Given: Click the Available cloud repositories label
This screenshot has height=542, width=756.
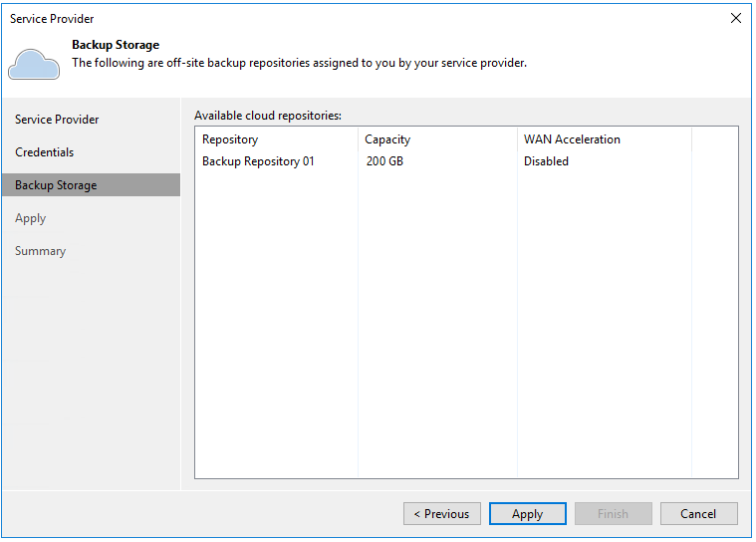Looking at the screenshot, I should pyautogui.click(x=268, y=116).
